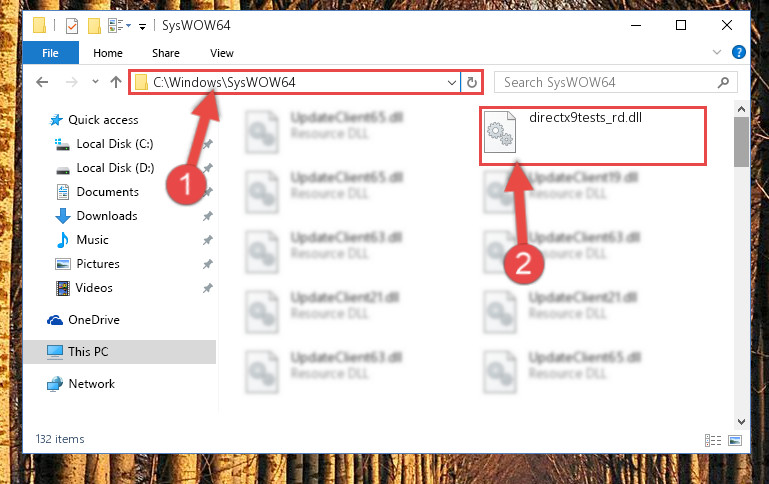Switch to the details view layout
Image resolution: width=769 pixels, height=484 pixels.
coord(713,440)
